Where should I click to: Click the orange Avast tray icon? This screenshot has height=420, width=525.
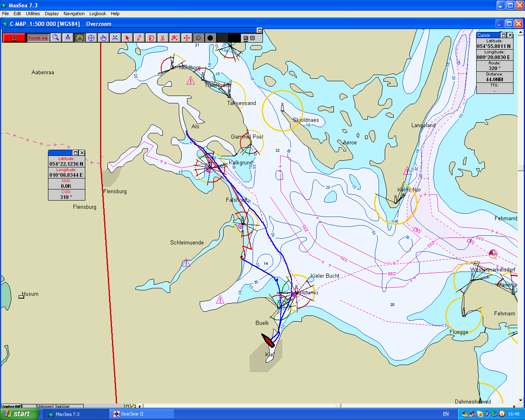tap(502, 414)
